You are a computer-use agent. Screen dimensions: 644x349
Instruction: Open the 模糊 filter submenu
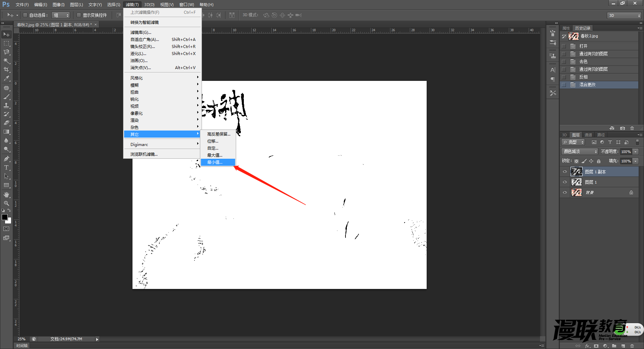(163, 85)
